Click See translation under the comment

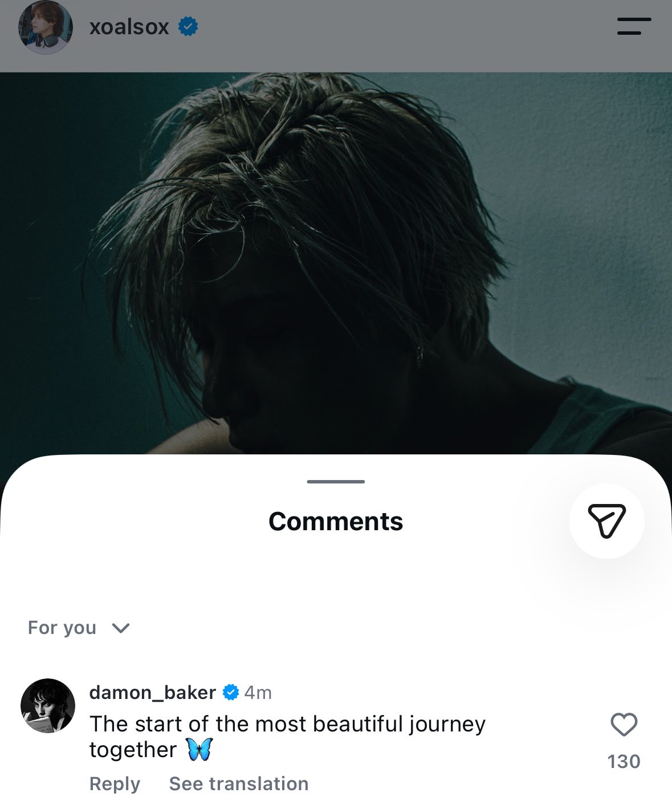[239, 784]
